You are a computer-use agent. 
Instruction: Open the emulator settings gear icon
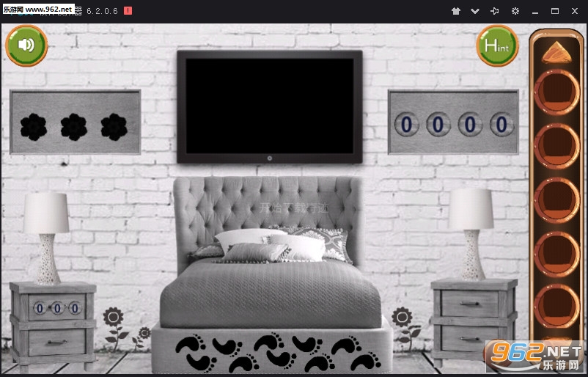(x=515, y=11)
